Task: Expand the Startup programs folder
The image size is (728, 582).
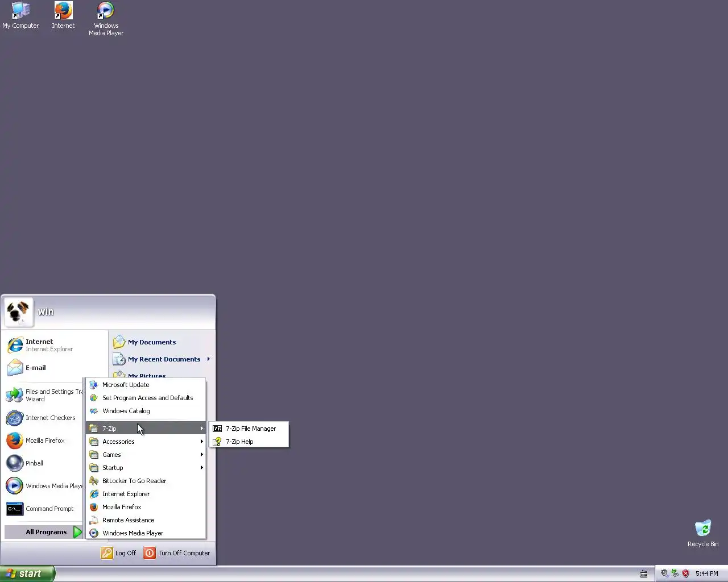Action: 146,468
